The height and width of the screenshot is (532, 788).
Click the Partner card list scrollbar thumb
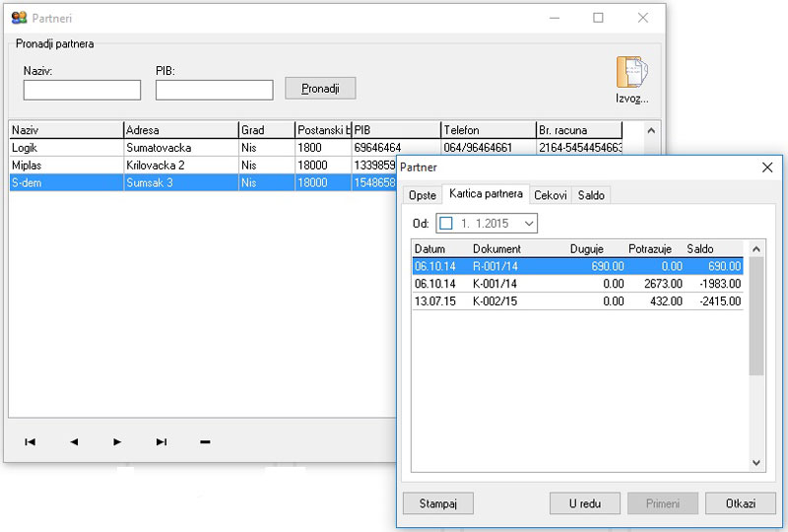tap(755, 316)
